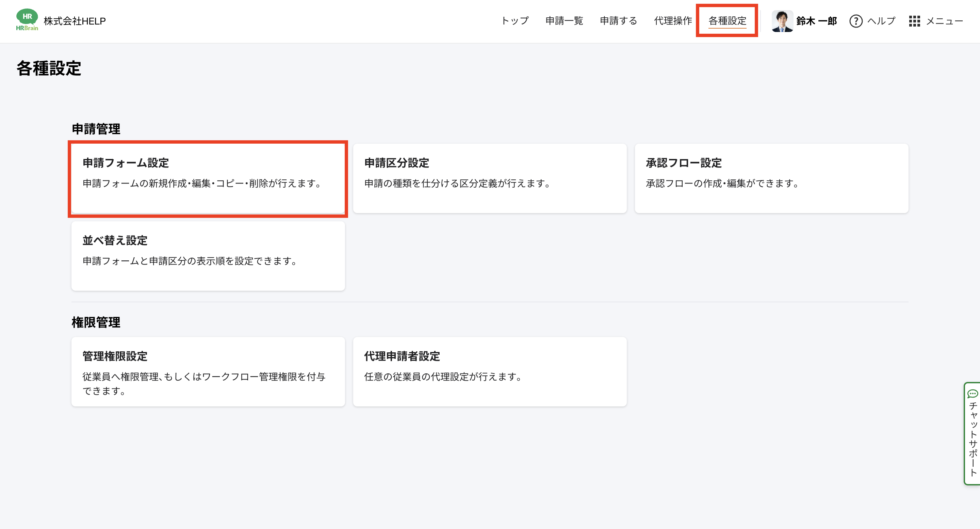Open the 管理権限設定 card
The image size is (980, 529).
pyautogui.click(x=208, y=371)
